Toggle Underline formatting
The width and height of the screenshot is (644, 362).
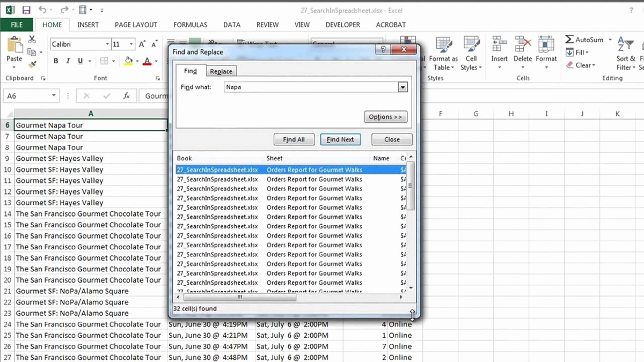[80, 61]
